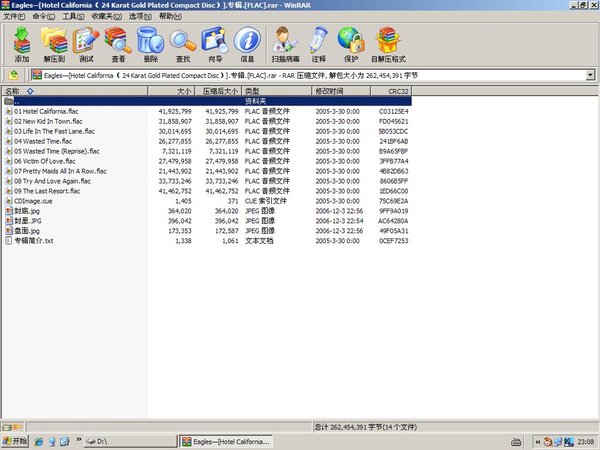Sort by 修改时间 column header
The image size is (600, 450).
(x=341, y=91)
